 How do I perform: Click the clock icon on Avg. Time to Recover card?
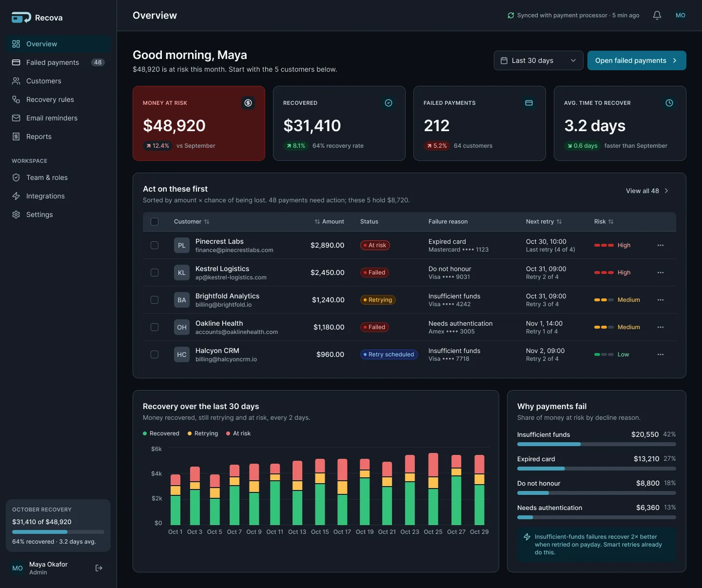(669, 103)
